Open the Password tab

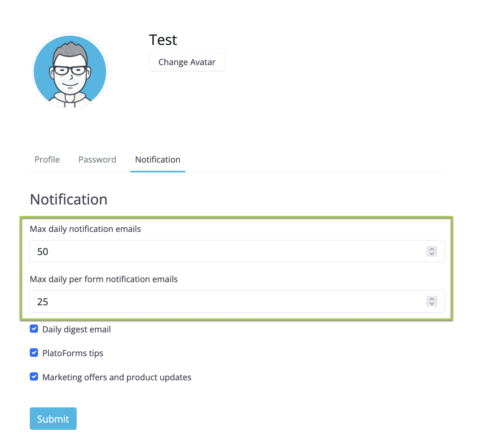97,160
